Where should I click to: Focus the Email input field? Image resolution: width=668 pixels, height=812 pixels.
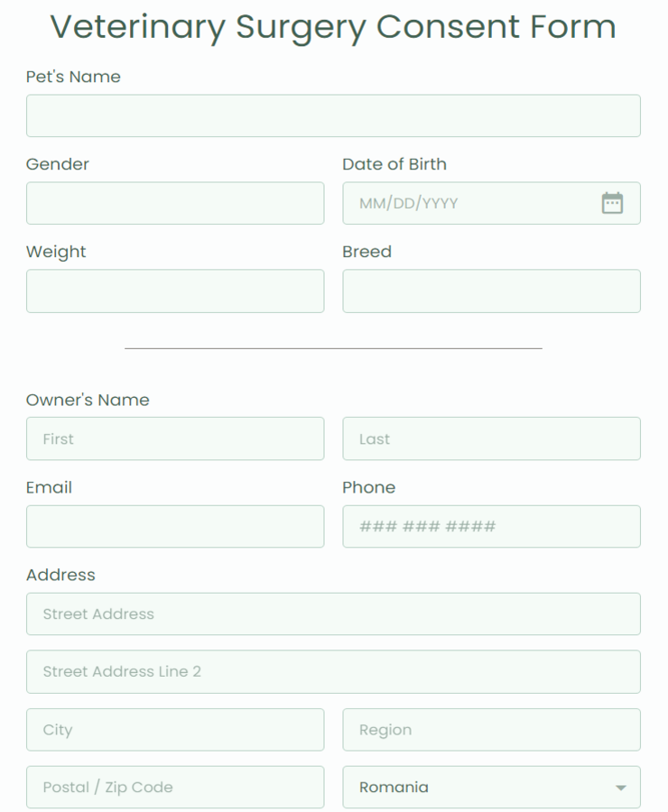tap(175, 526)
